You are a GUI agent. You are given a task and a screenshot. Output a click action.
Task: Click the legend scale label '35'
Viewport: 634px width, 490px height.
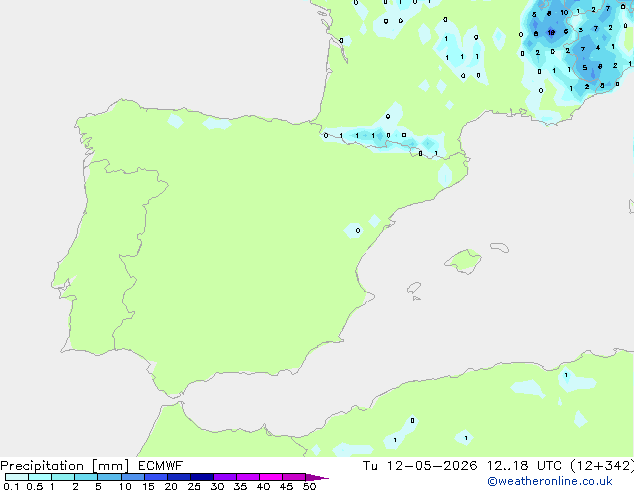coord(240,486)
